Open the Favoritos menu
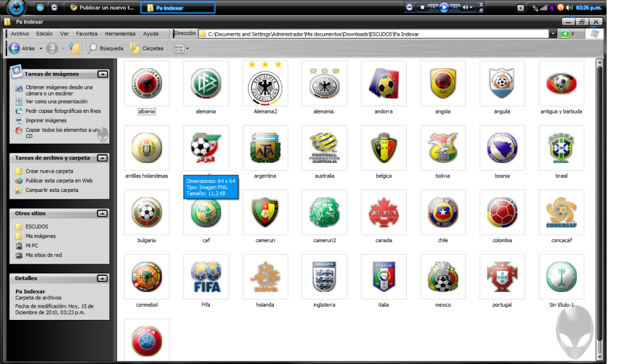 coord(87,34)
